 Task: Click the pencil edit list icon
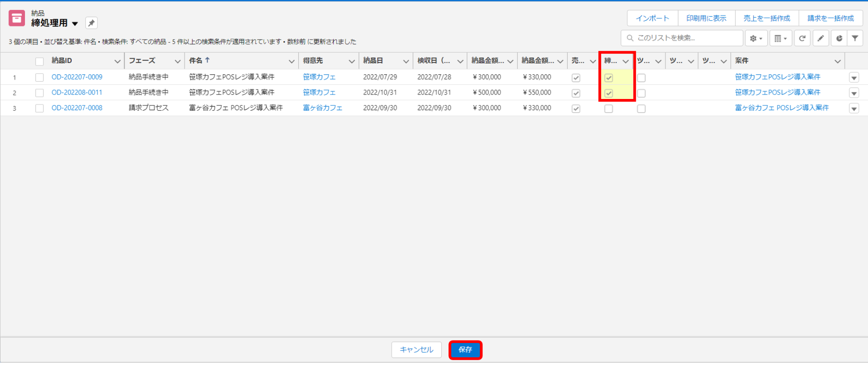click(x=821, y=38)
